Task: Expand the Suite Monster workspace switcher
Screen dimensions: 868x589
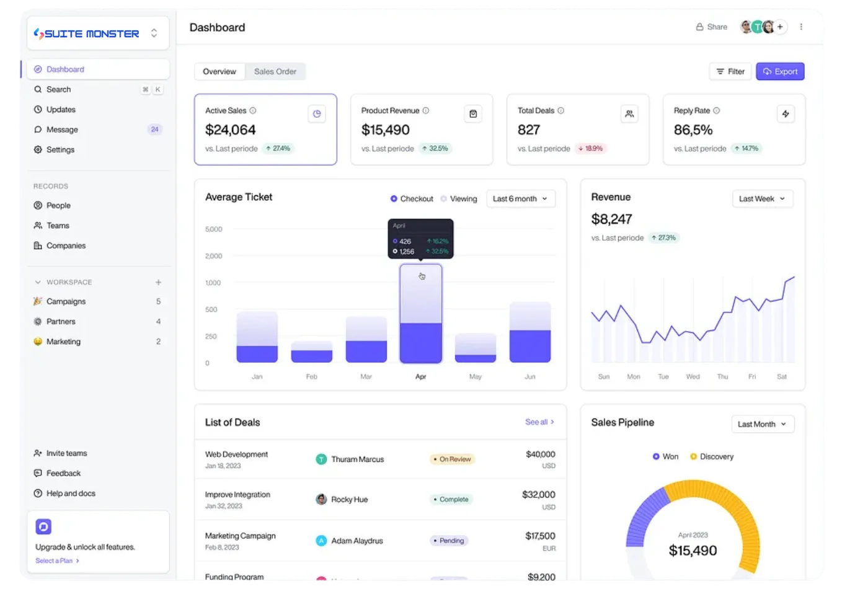Action: (x=154, y=33)
